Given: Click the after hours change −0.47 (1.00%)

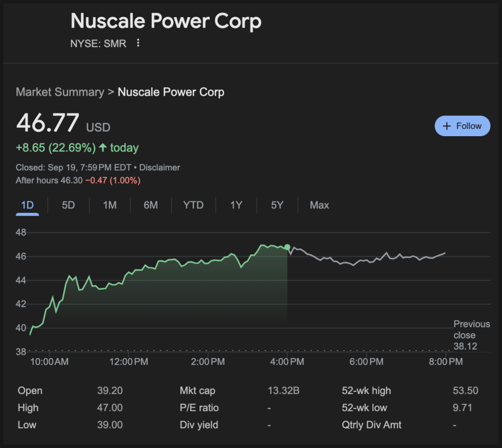Looking at the screenshot, I should (x=113, y=180).
